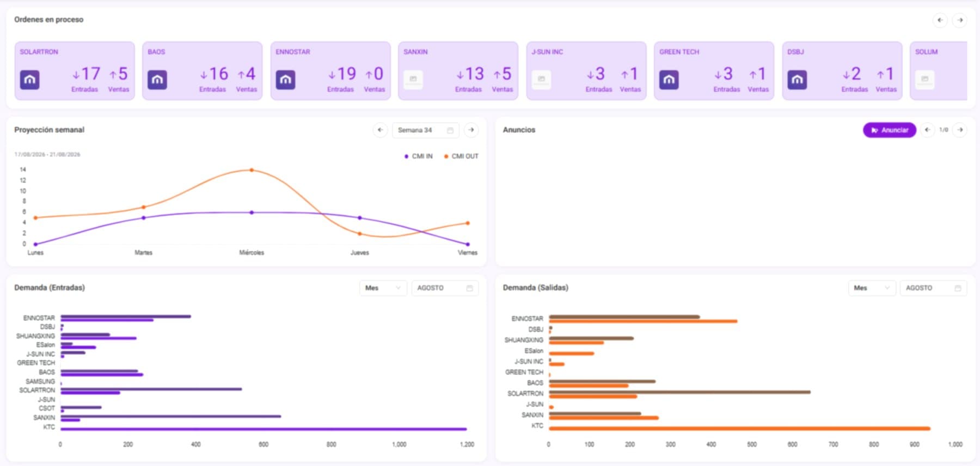Toggle the CMI IN legend series
980x466 pixels.
click(x=418, y=156)
